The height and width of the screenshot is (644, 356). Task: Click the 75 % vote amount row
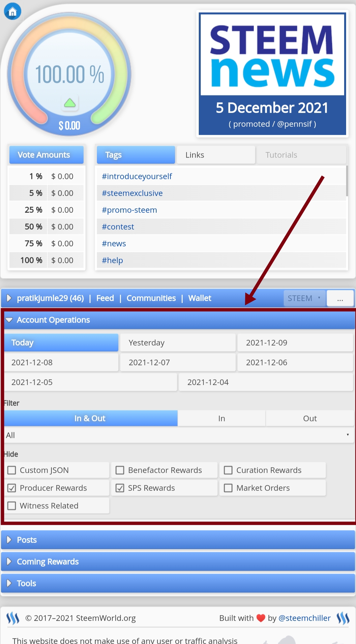click(46, 243)
